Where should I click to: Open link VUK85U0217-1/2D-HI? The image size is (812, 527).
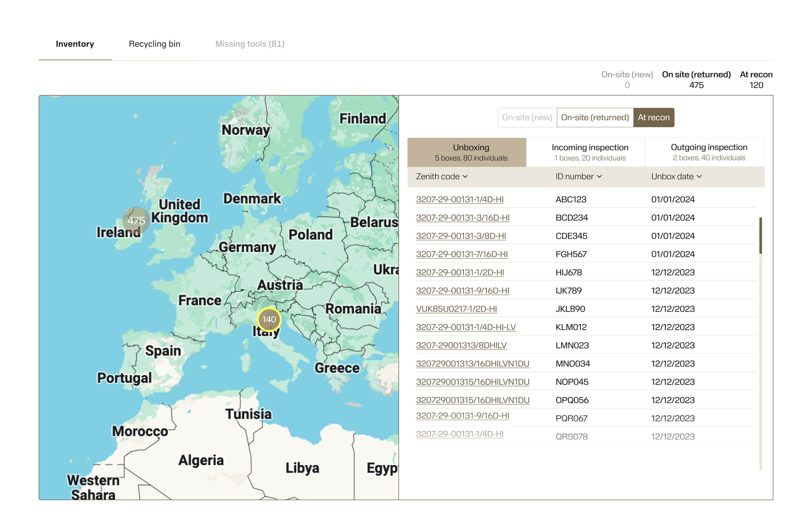pyautogui.click(x=456, y=309)
